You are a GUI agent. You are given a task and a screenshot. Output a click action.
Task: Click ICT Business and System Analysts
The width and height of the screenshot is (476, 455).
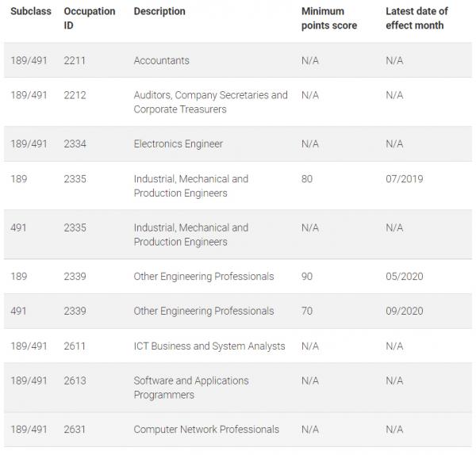point(209,346)
